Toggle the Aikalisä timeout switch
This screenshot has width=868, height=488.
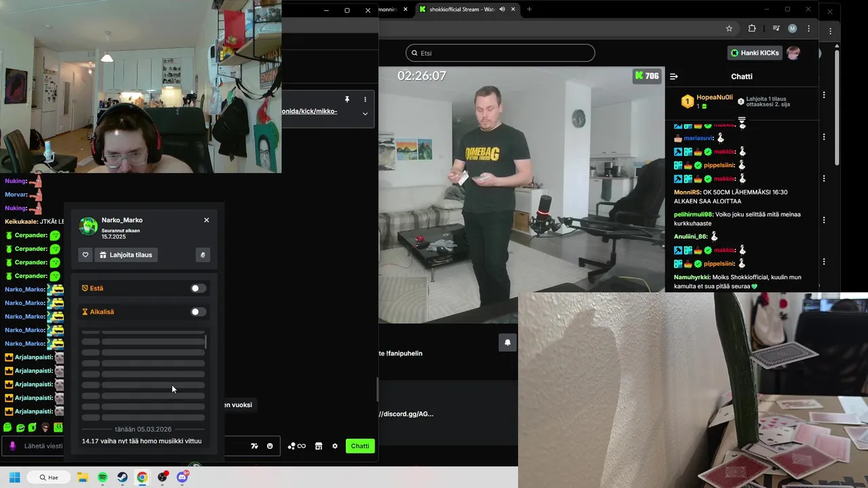click(198, 312)
